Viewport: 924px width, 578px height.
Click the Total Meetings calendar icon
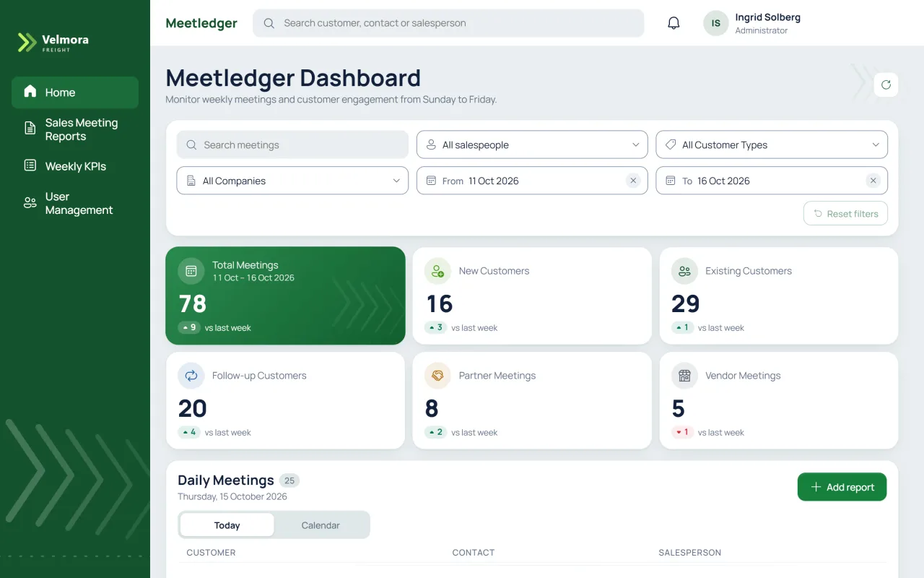[x=191, y=271]
